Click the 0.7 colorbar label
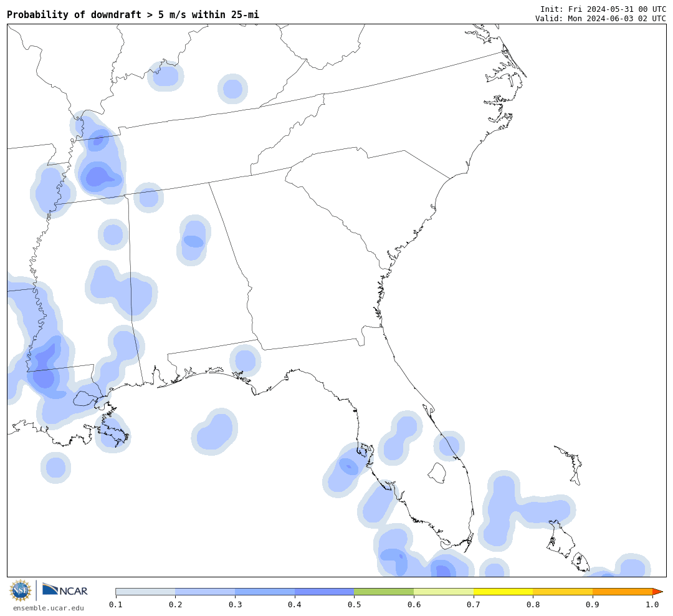Viewport: 673px width, 616px height. 474,605
